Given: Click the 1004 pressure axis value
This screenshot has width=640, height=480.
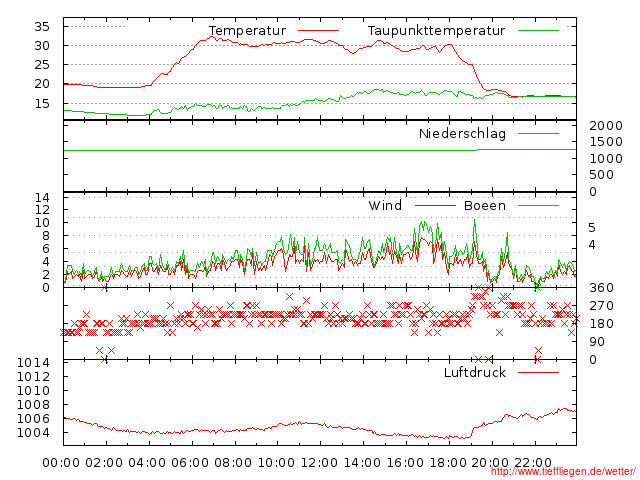Looking at the screenshot, I should point(33,433).
